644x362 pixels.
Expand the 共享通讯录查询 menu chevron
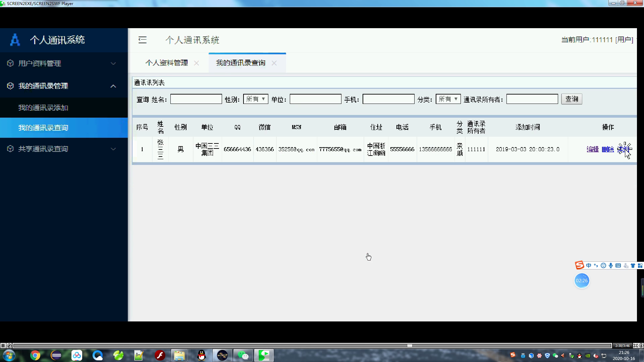tap(113, 149)
